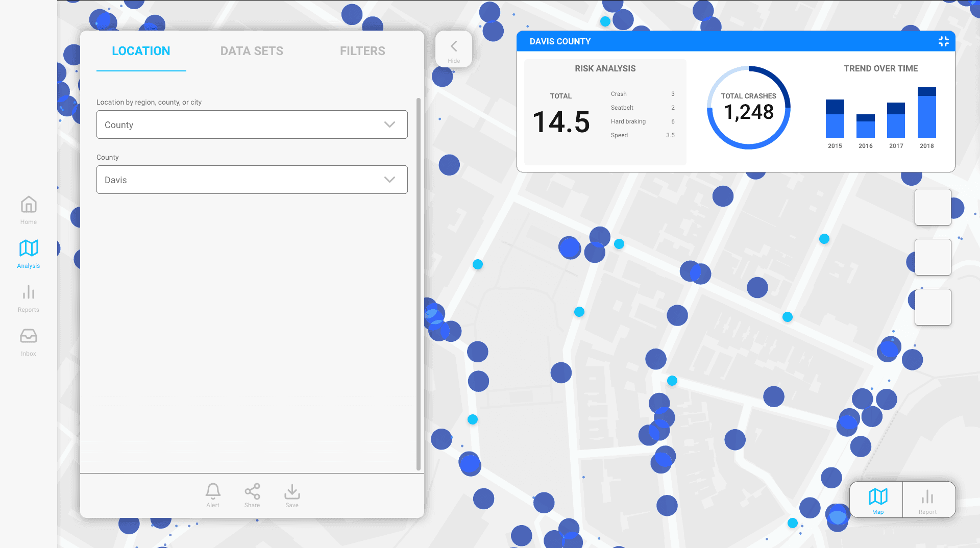Click the chevron on Davis dropdown

(389, 180)
